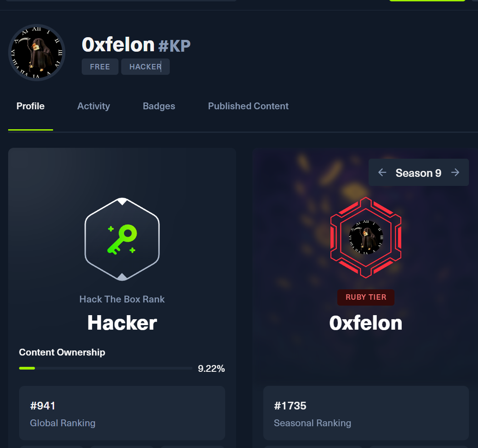The image size is (478, 448).
Task: View the Published Content tab
Action: point(248,106)
